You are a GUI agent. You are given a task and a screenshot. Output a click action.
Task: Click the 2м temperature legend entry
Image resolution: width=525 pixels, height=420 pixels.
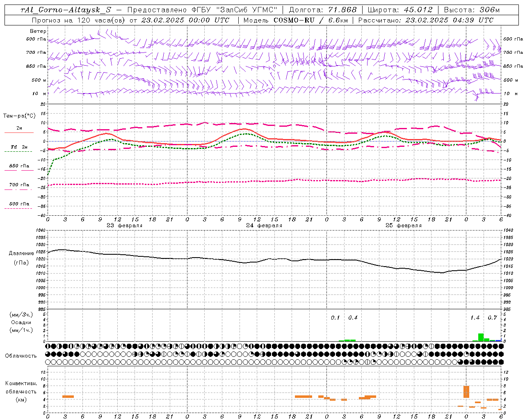tap(19, 128)
